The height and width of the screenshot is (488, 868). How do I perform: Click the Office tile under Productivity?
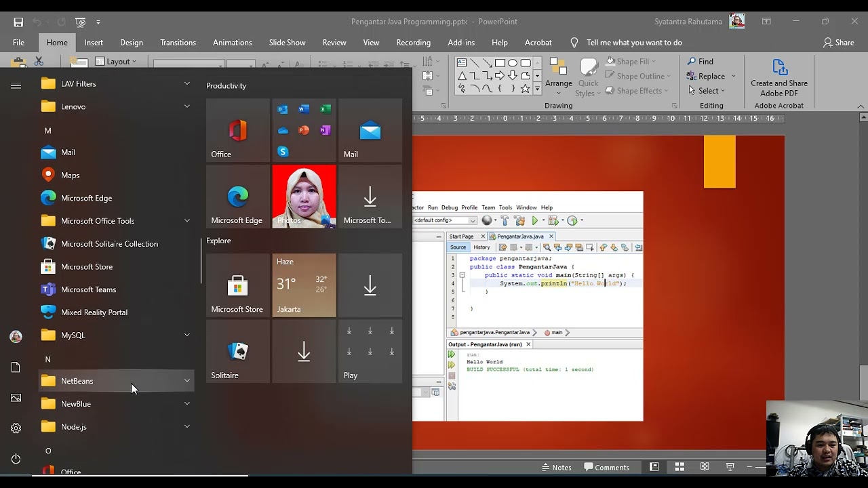point(238,130)
